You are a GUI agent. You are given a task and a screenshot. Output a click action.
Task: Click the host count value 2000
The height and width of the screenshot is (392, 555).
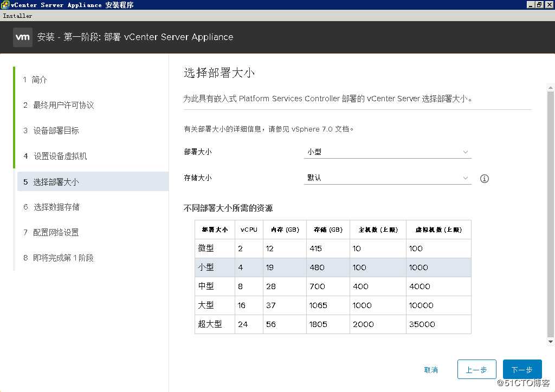[x=363, y=324]
